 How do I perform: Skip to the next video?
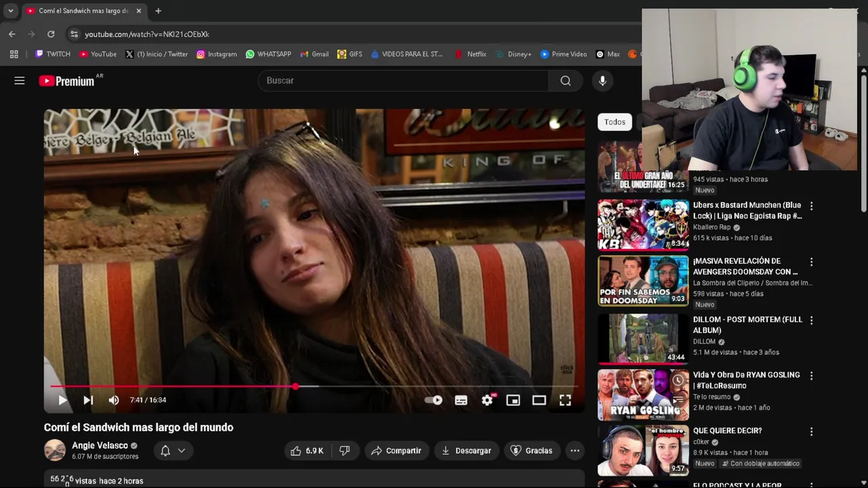click(88, 400)
